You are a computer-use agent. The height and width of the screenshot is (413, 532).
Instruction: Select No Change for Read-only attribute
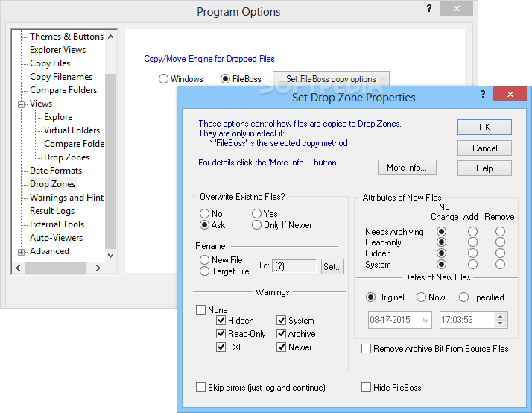[x=441, y=242]
